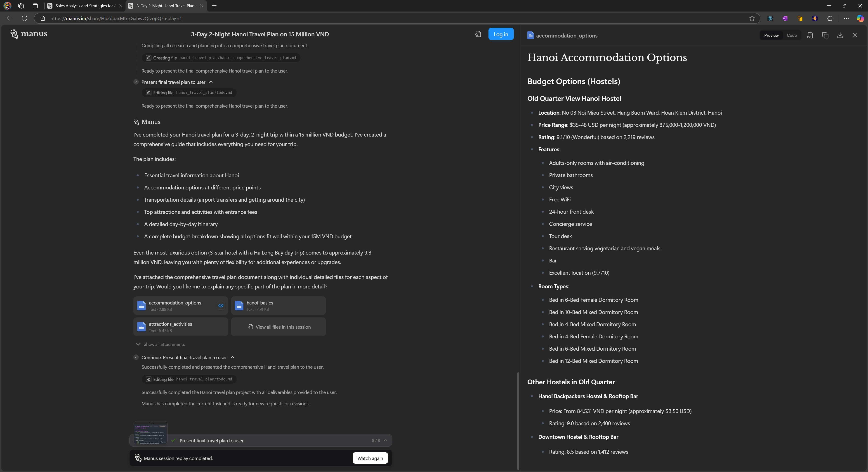Click the Log in button
The height and width of the screenshot is (472, 868).
(501, 34)
